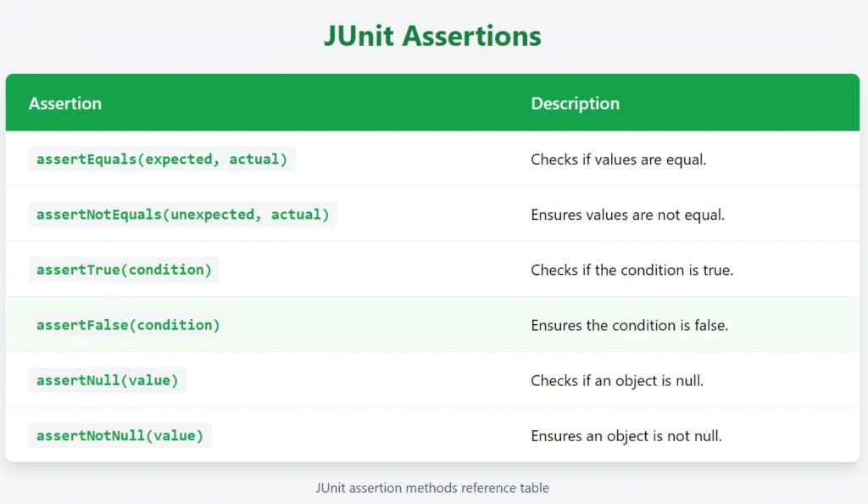This screenshot has width=868, height=504.
Task: Select the assertFalse(condition) code snippet
Action: [x=128, y=325]
